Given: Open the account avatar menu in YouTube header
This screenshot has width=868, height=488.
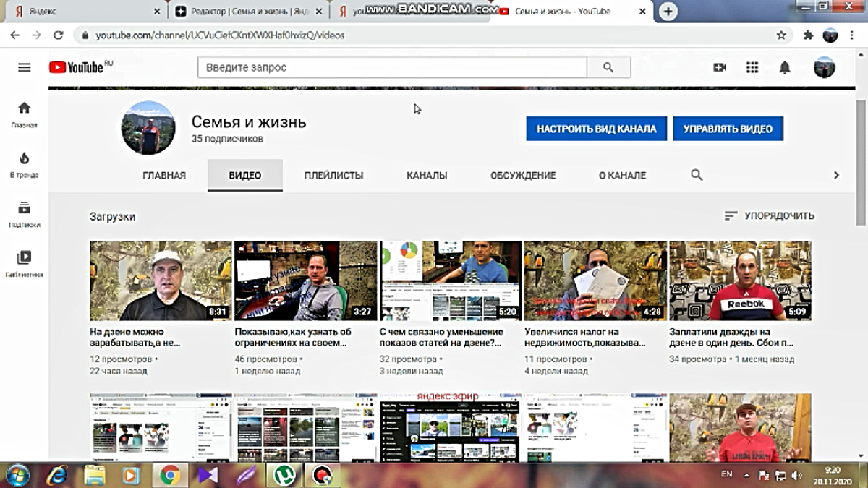Looking at the screenshot, I should pos(825,67).
